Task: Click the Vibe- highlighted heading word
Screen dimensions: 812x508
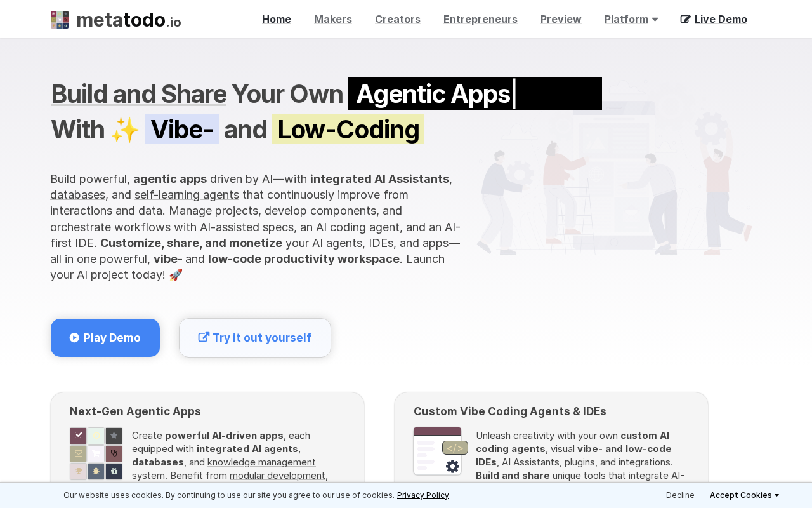Action: 182,130
